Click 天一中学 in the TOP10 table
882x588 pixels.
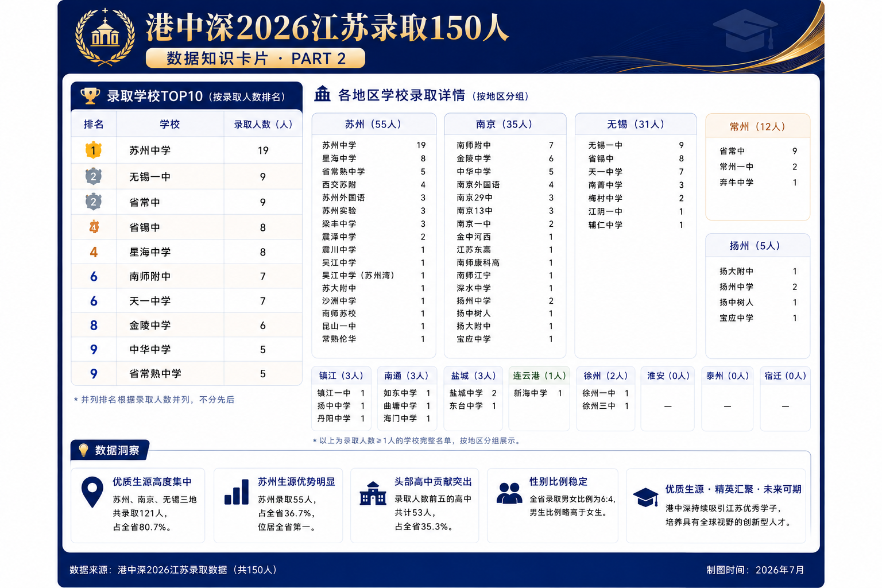(150, 301)
